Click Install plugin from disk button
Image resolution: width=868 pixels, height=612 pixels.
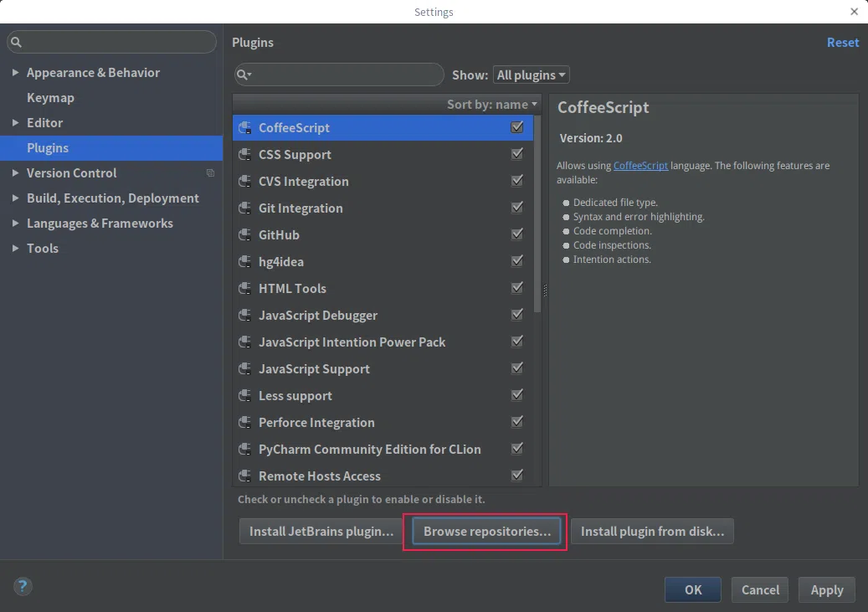[652, 531]
